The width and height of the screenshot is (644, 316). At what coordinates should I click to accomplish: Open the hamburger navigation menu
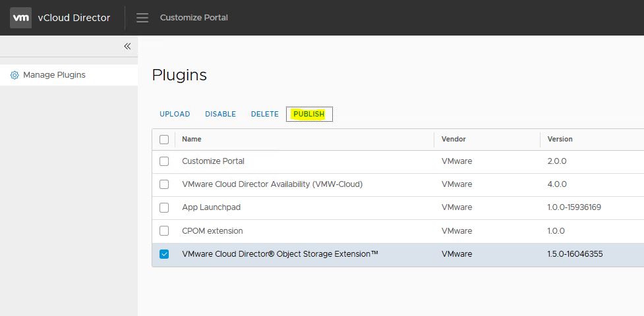point(142,18)
